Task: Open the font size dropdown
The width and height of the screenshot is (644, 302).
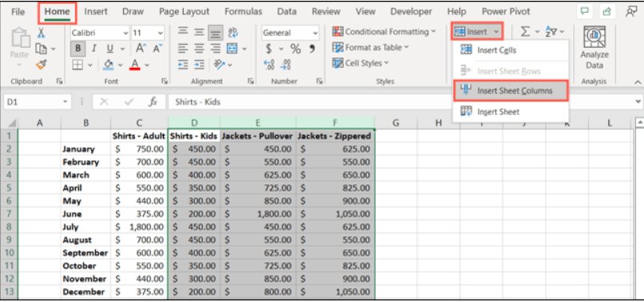Action: (161, 34)
